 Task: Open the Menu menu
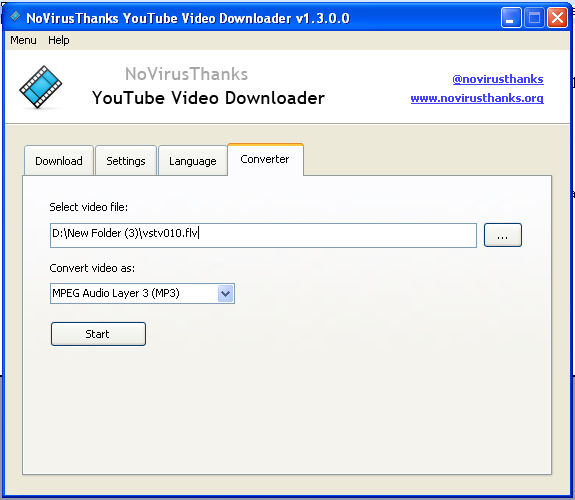coord(23,40)
